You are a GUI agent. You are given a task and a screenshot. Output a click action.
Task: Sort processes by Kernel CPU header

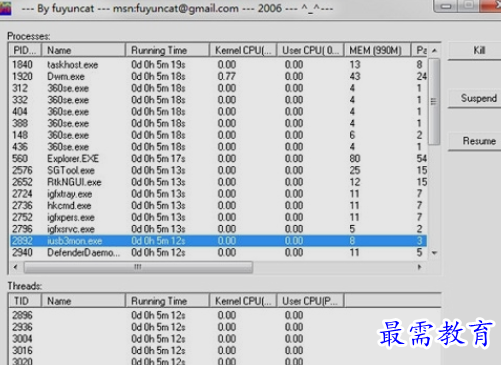[243, 50]
